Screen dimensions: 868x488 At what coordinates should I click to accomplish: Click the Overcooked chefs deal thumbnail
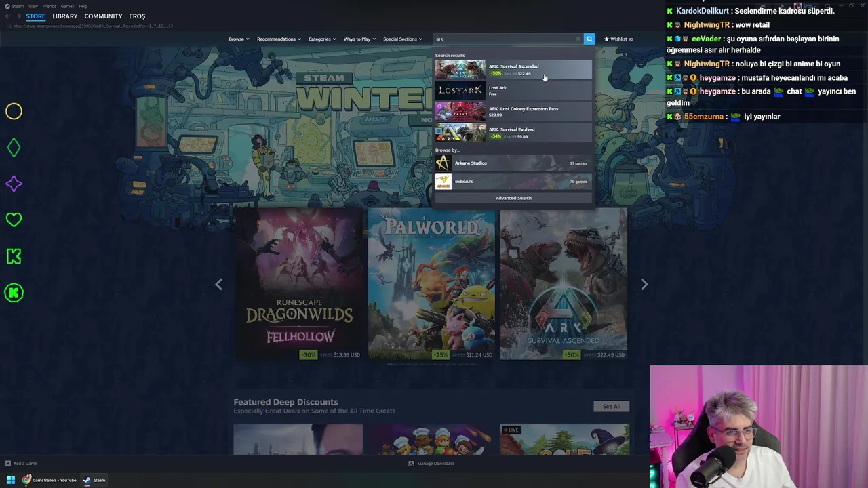click(x=431, y=440)
